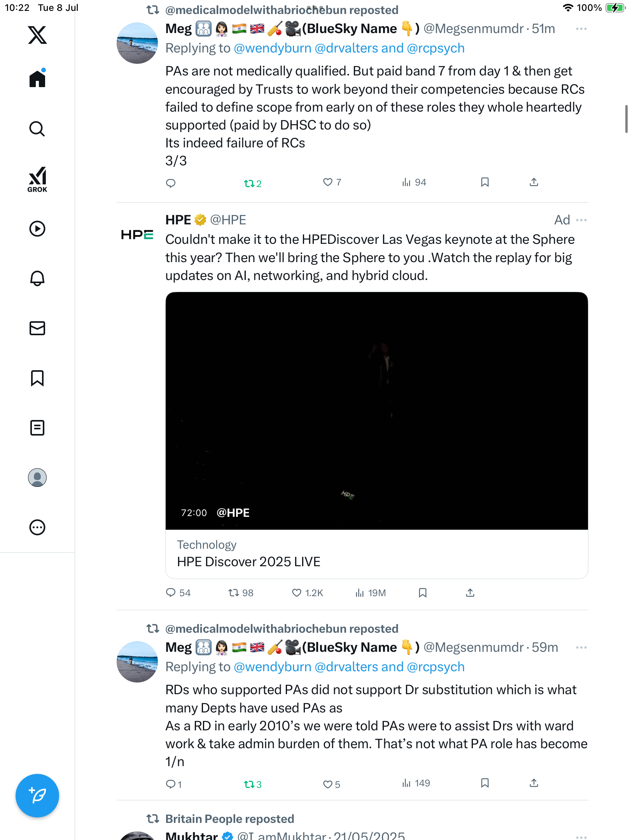630x840 pixels.
Task: Open the Lists icon in sidebar
Action: pyautogui.click(x=37, y=428)
